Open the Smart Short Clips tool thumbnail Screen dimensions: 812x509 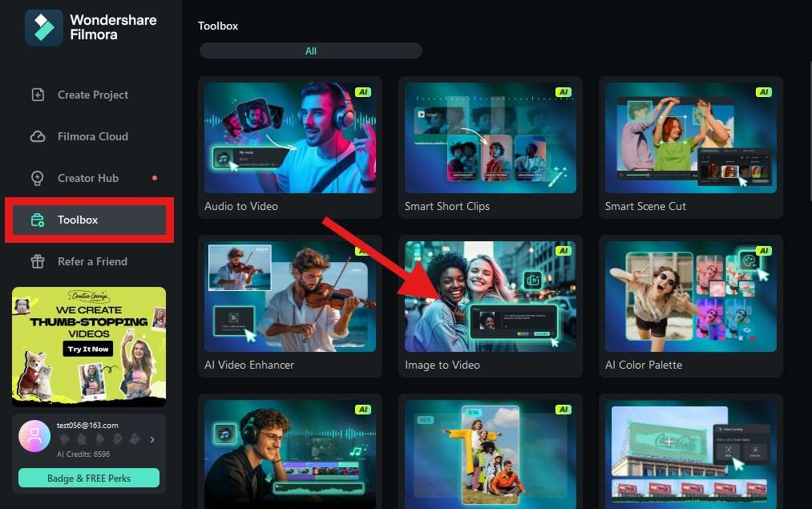click(491, 138)
